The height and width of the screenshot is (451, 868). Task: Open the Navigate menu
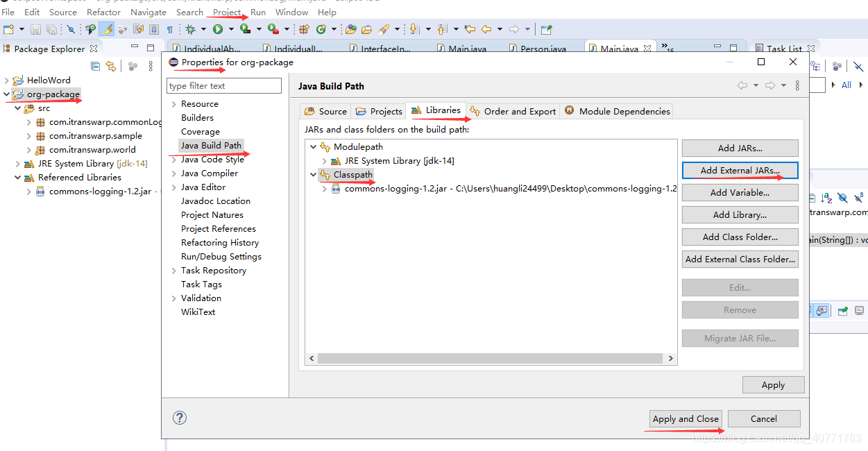148,12
